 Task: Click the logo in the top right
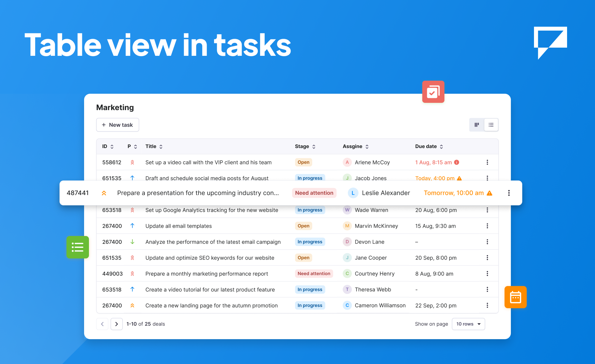(x=550, y=43)
